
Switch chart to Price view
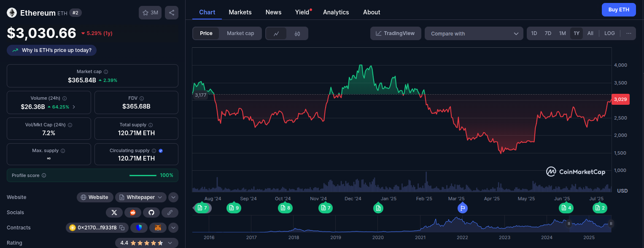tap(206, 33)
